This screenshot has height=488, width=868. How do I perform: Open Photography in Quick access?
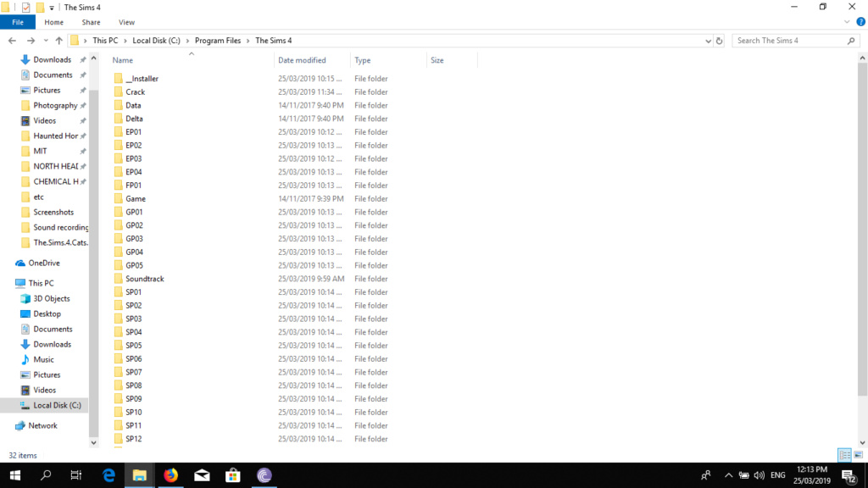pyautogui.click(x=55, y=105)
